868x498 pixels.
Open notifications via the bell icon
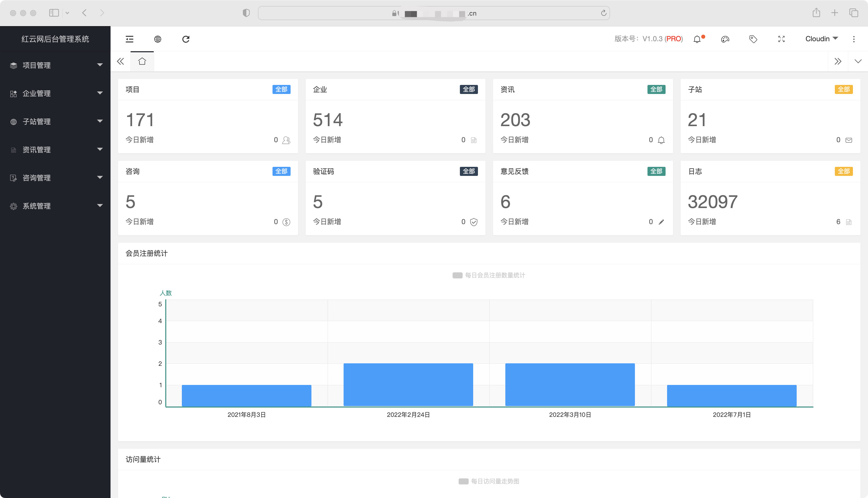pyautogui.click(x=697, y=39)
